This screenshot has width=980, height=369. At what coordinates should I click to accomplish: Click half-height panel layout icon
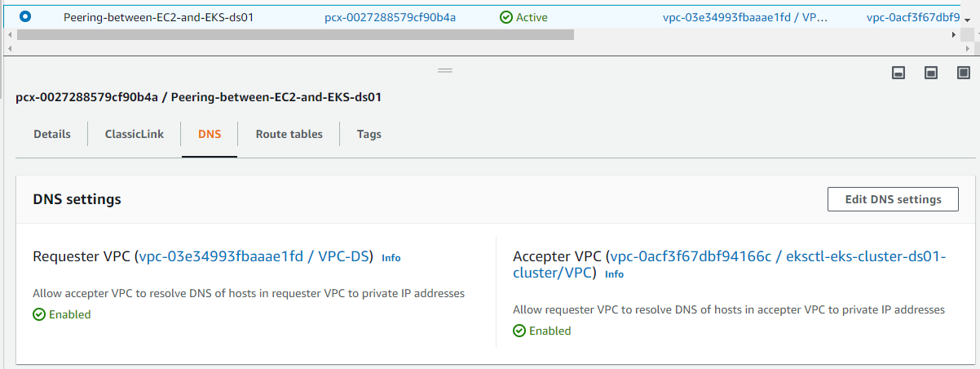pyautogui.click(x=930, y=73)
